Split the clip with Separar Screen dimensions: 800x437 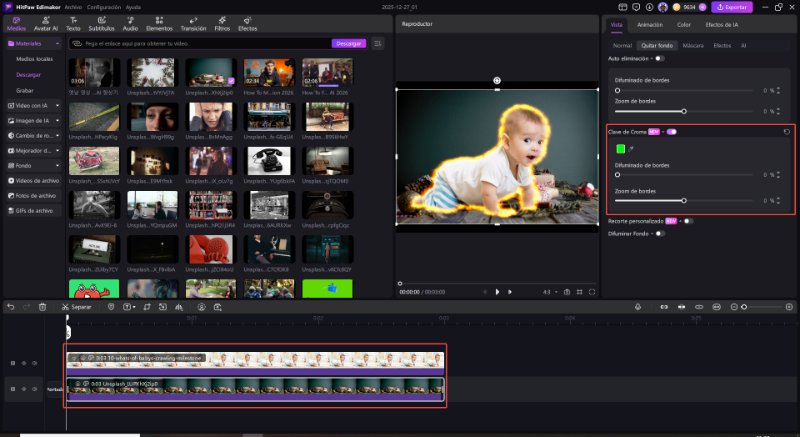click(77, 307)
